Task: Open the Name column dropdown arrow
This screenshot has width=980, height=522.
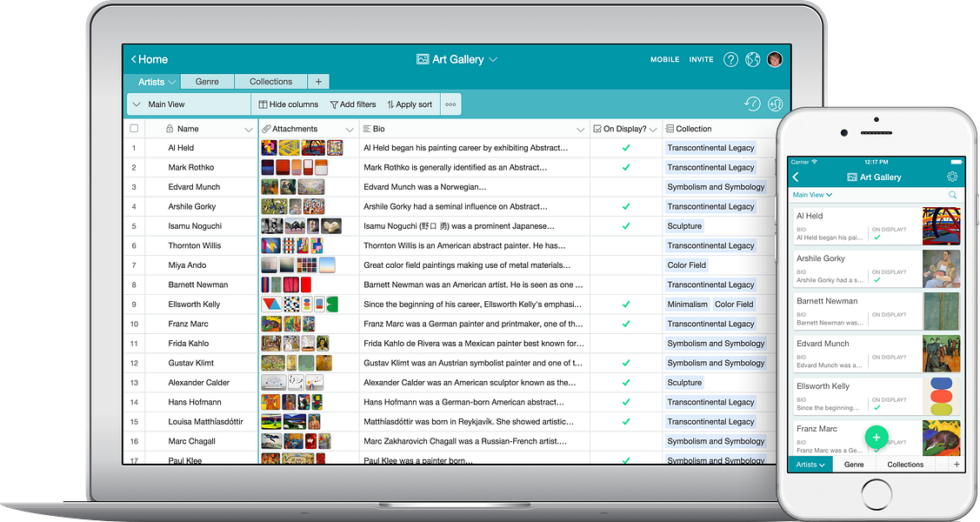Action: coord(248,130)
